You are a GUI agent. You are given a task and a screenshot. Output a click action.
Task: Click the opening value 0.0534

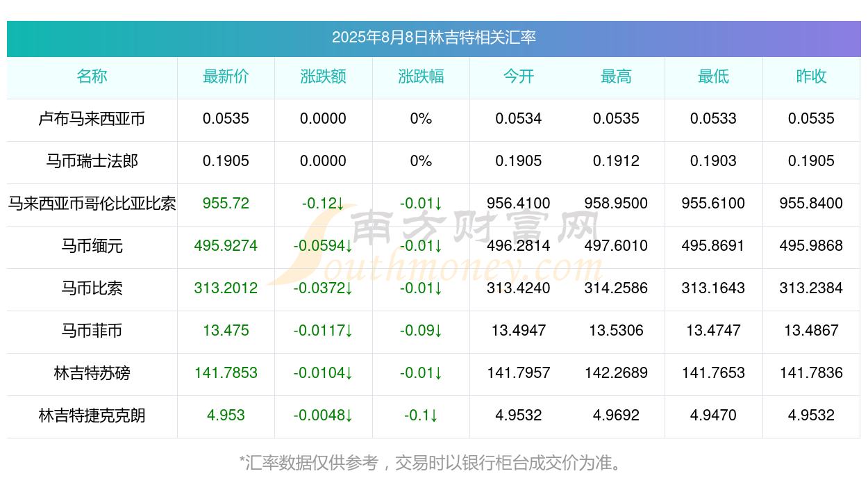point(519,119)
